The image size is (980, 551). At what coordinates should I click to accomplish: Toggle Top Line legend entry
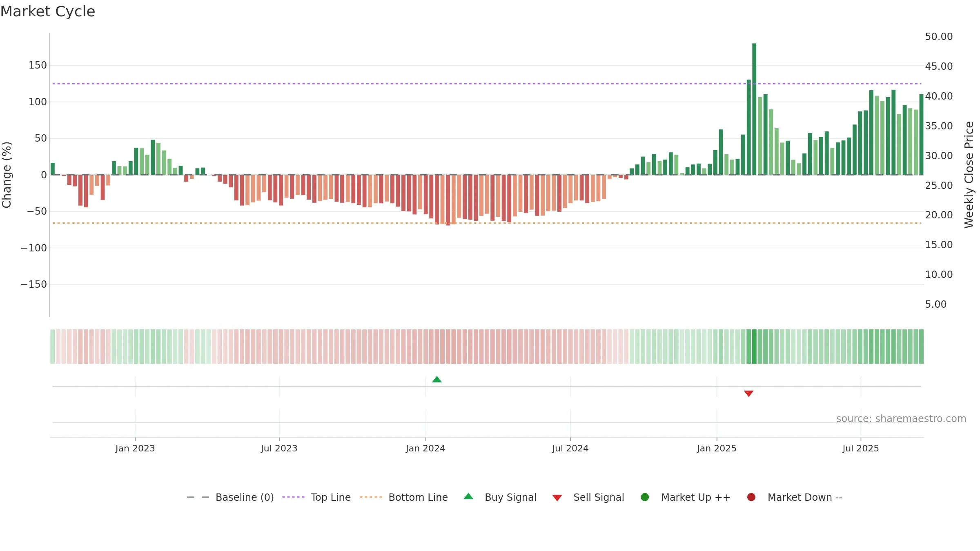coord(316,497)
